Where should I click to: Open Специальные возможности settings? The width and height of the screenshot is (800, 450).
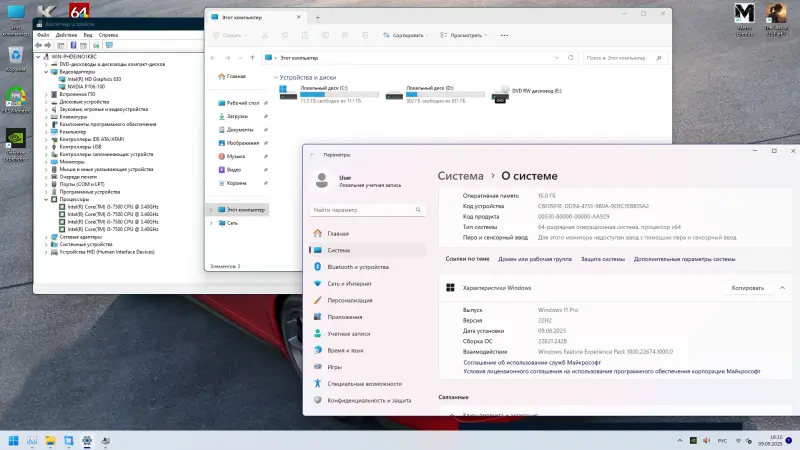pyautogui.click(x=367, y=384)
